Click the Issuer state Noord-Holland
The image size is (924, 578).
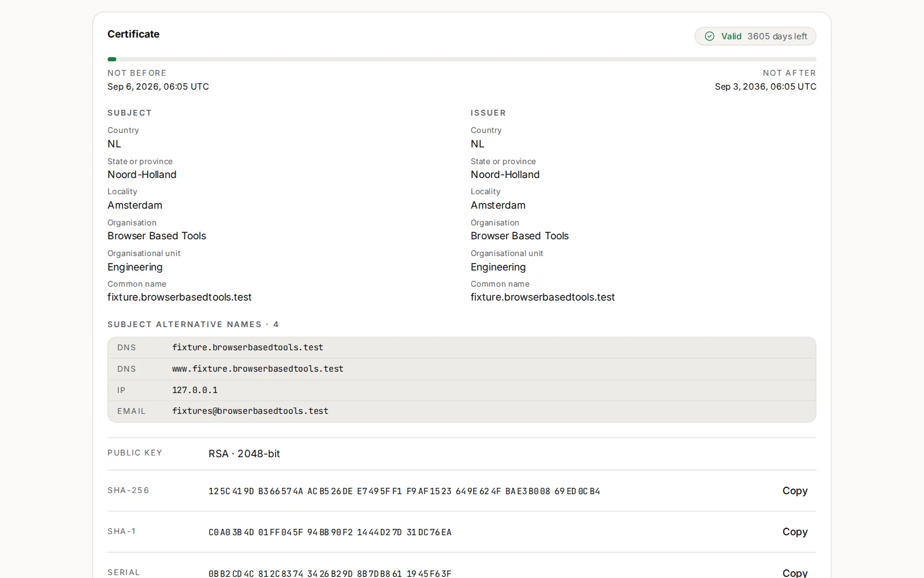505,175
